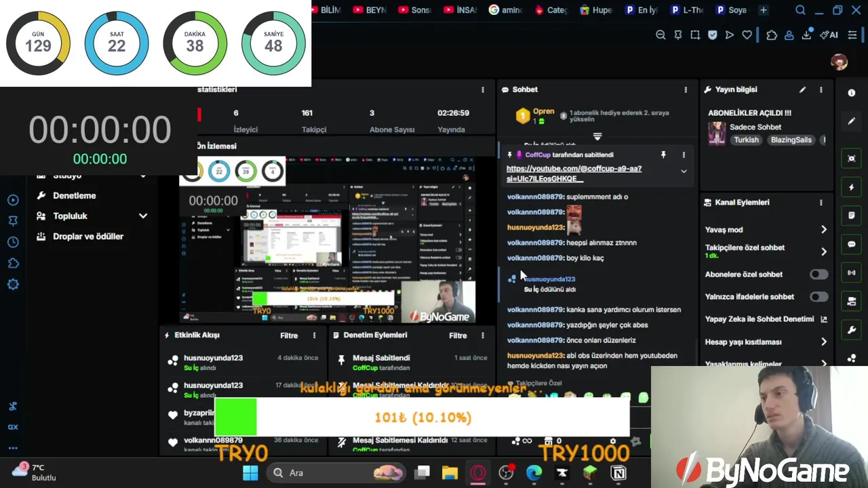Image resolution: width=868 pixels, height=488 pixels.
Task: Open Filtre in Denetim Eylemleri panel
Action: (458, 335)
